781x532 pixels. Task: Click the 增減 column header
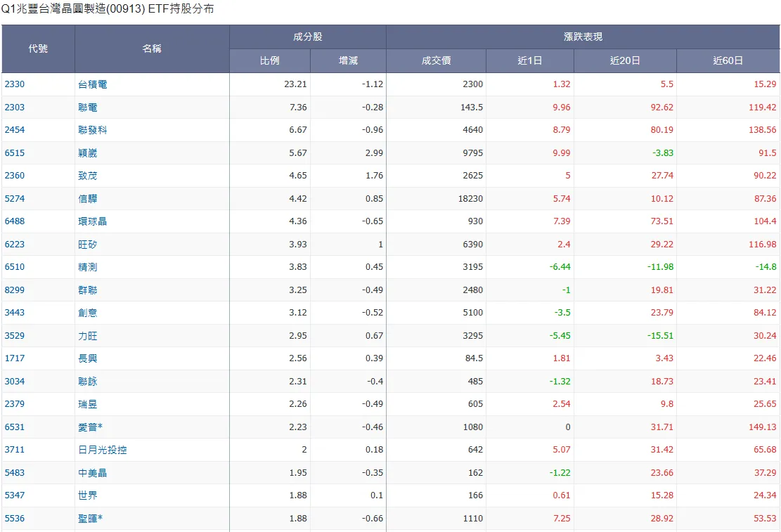pyautogui.click(x=348, y=60)
